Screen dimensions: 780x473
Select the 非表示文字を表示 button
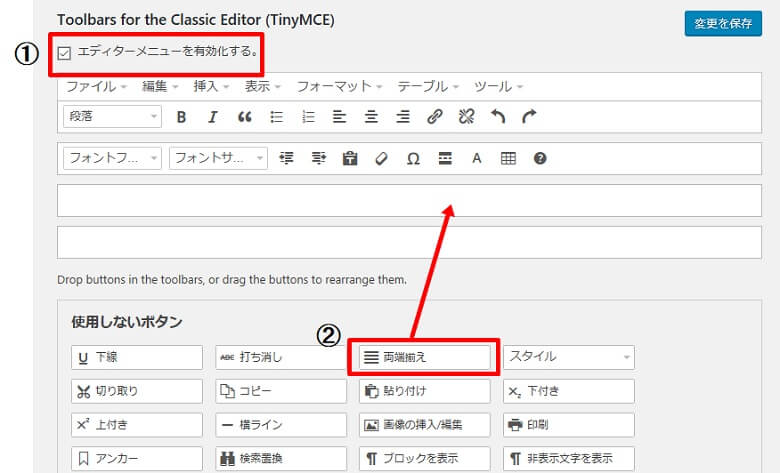point(569,459)
